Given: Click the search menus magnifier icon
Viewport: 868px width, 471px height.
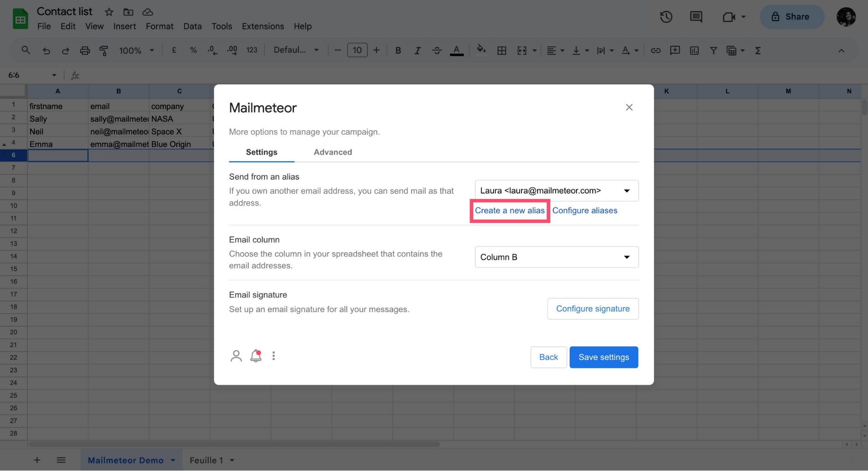Looking at the screenshot, I should click(26, 50).
